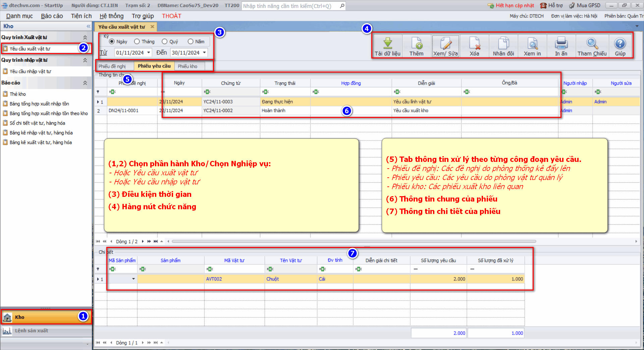Viewport: 644px width, 350px height.
Task: Select the Quý period radio button
Action: point(164,42)
